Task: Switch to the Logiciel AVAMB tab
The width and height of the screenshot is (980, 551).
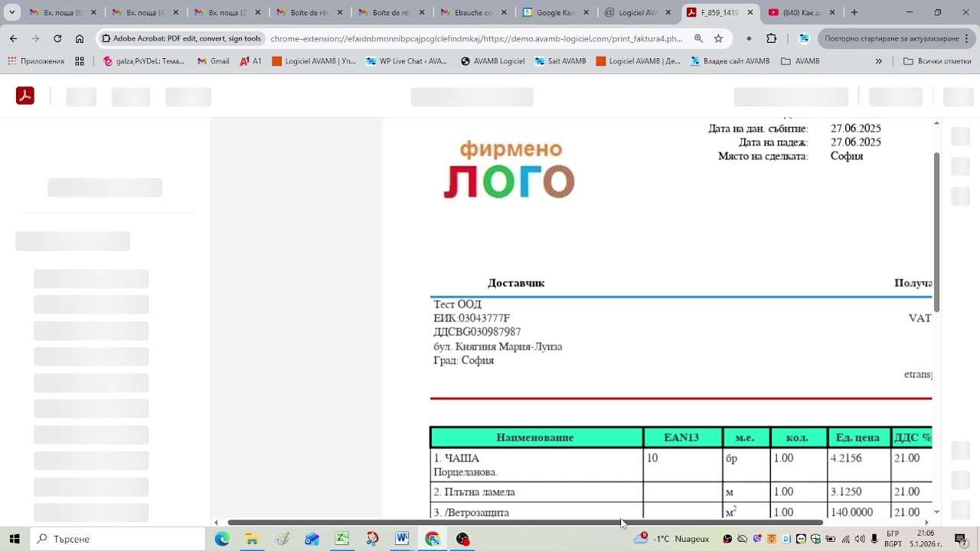Action: pyautogui.click(x=640, y=12)
